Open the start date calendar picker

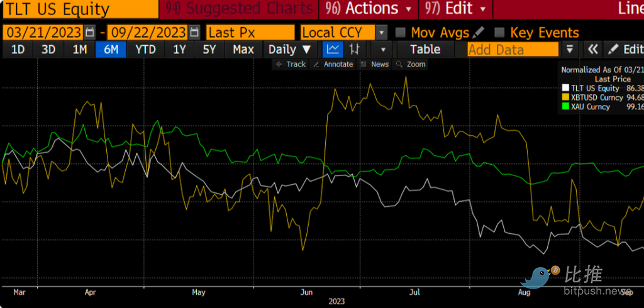pyautogui.click(x=90, y=33)
